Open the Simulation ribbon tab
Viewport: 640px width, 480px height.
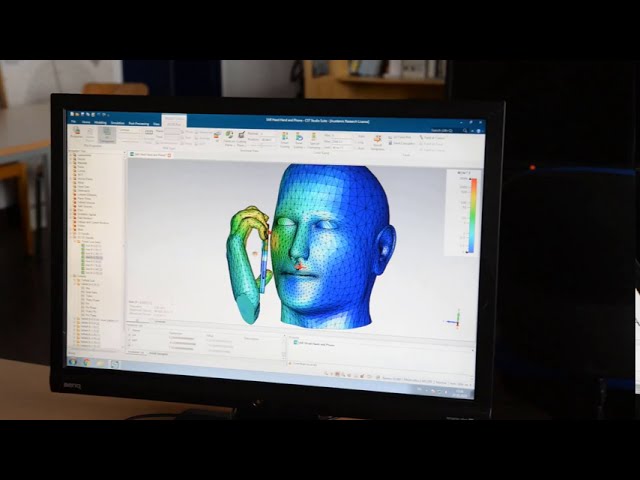point(118,122)
